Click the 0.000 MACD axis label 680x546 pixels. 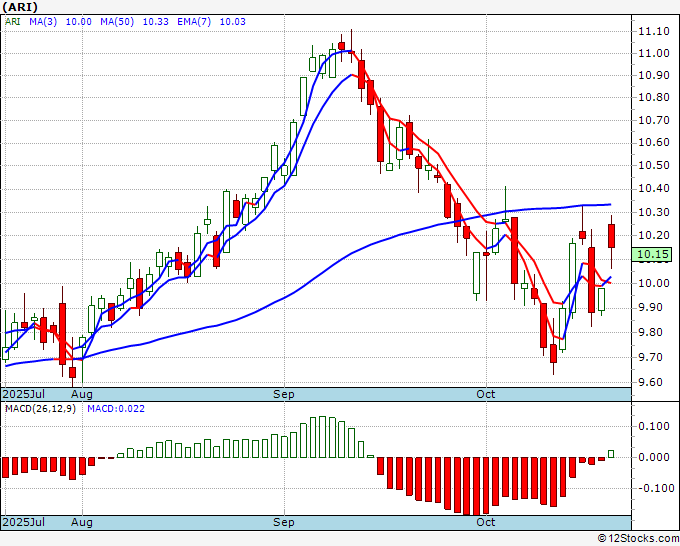click(x=654, y=457)
